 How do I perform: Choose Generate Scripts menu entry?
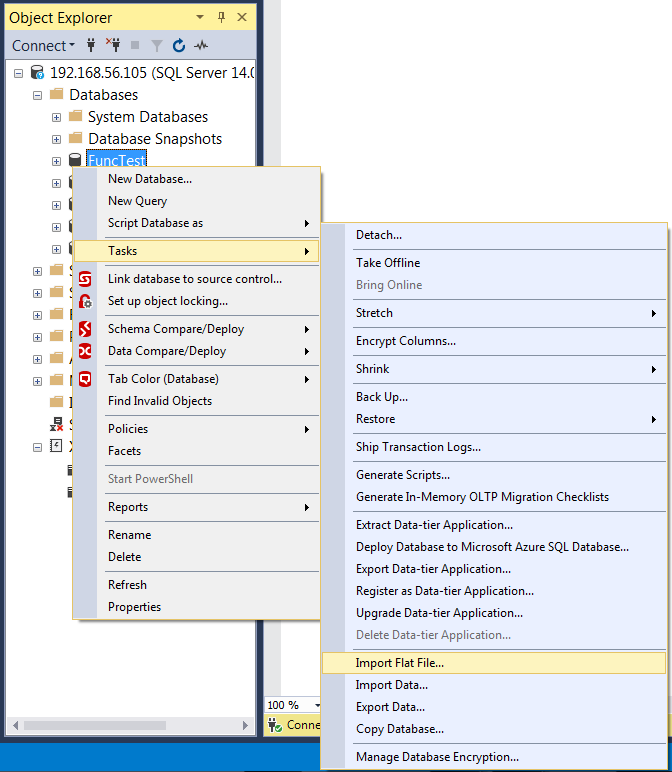[403, 475]
